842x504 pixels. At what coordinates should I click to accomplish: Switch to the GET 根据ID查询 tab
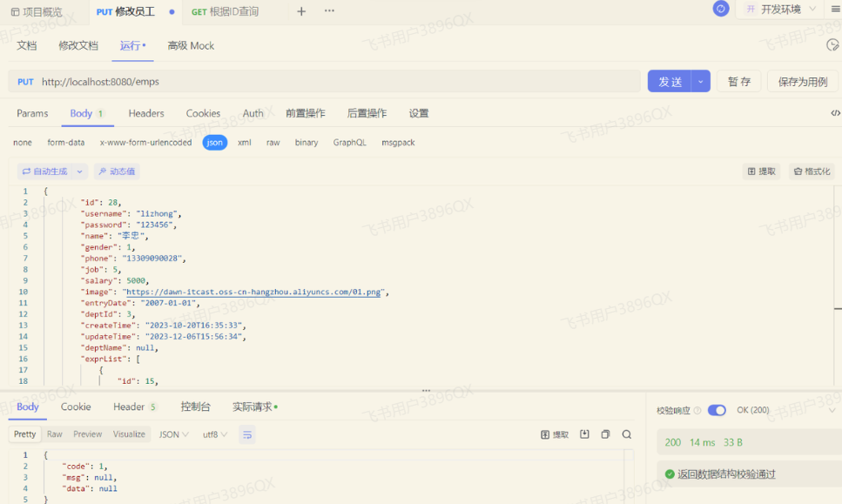pos(225,12)
